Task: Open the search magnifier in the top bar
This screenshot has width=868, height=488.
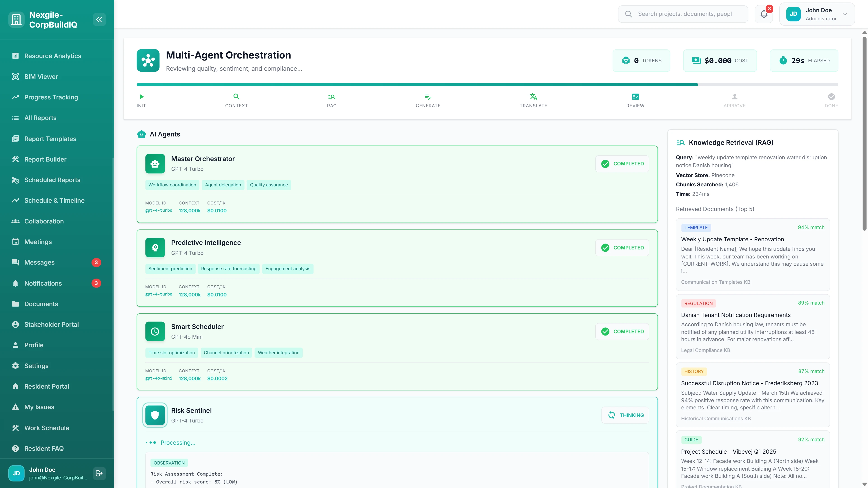Action: pos(629,14)
